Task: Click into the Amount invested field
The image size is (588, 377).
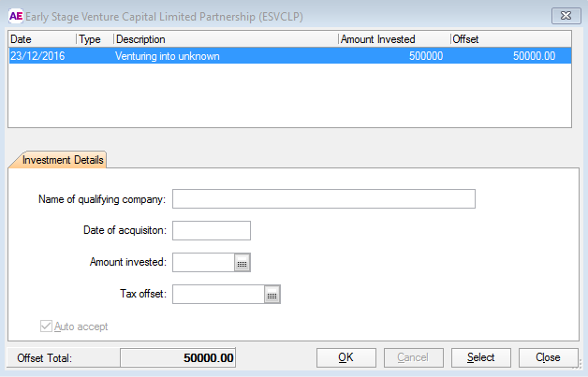Action: (x=203, y=263)
